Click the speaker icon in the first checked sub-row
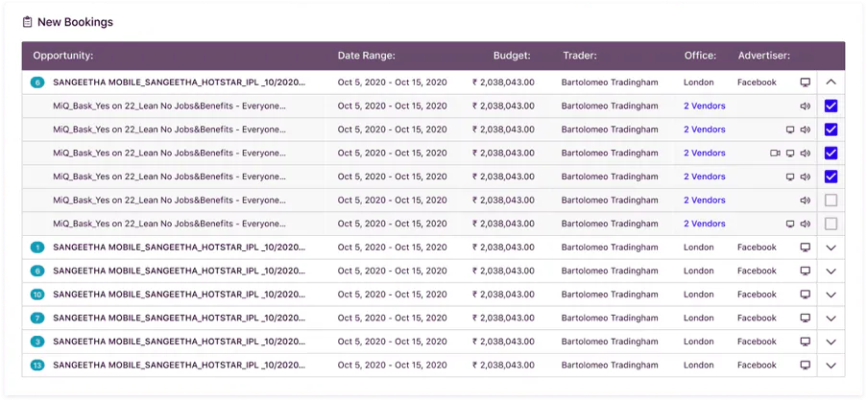 [x=806, y=106]
